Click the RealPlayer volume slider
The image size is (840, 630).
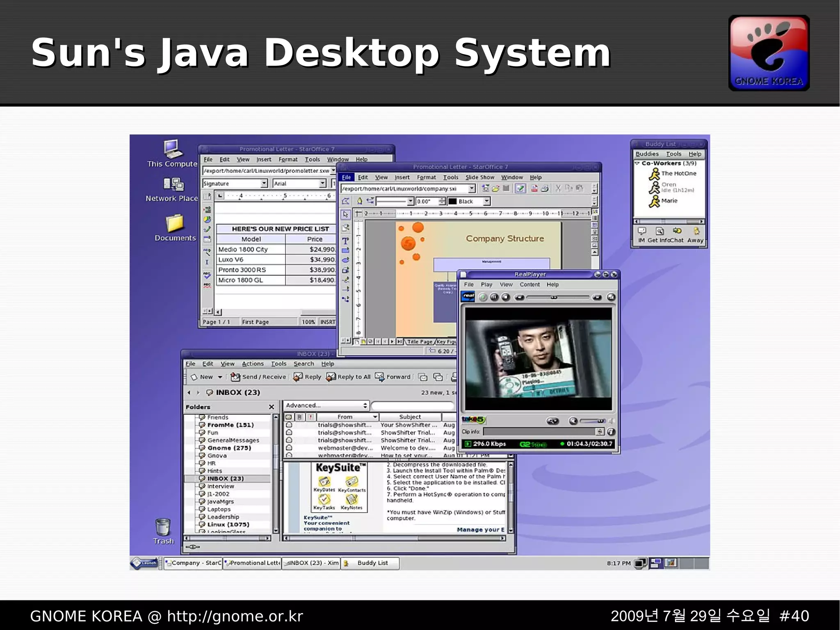point(593,421)
